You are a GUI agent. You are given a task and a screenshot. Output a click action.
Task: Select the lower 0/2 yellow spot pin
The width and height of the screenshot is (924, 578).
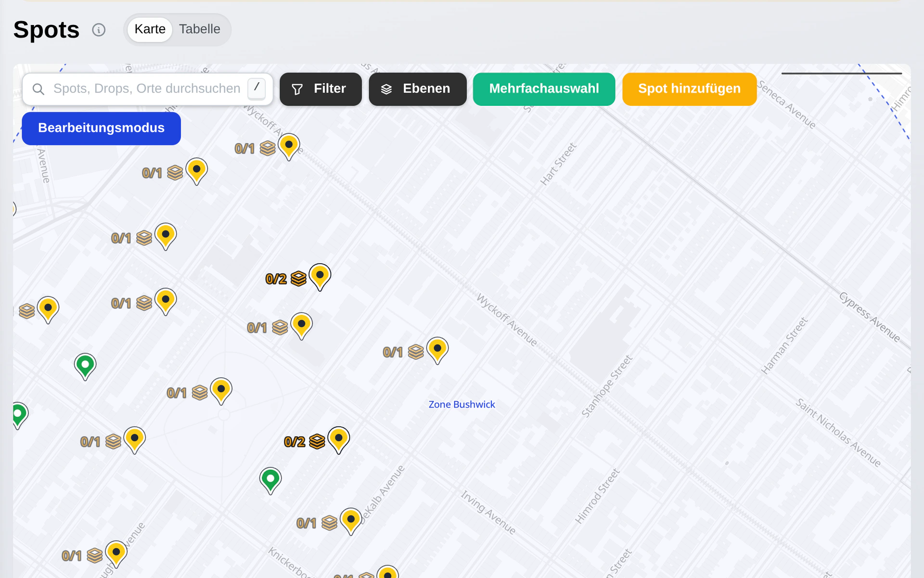[339, 440]
